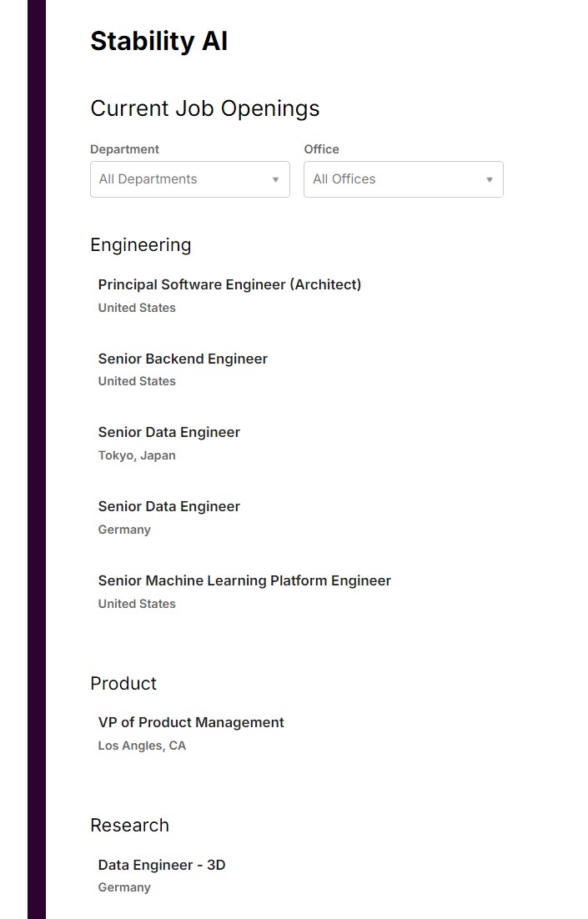Click United States under Principal Software Engineer
The width and height of the screenshot is (588, 919).
137,308
